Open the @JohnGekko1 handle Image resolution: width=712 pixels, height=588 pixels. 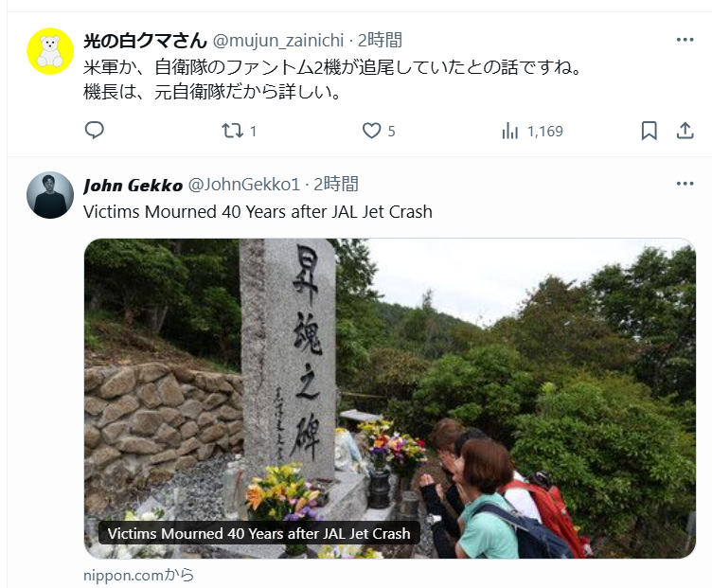coord(244,185)
